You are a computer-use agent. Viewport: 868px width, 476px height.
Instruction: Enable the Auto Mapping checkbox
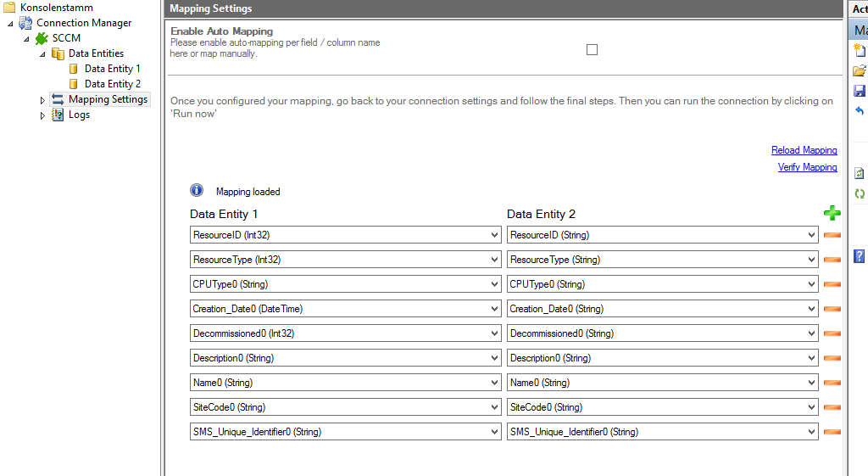[x=592, y=49]
